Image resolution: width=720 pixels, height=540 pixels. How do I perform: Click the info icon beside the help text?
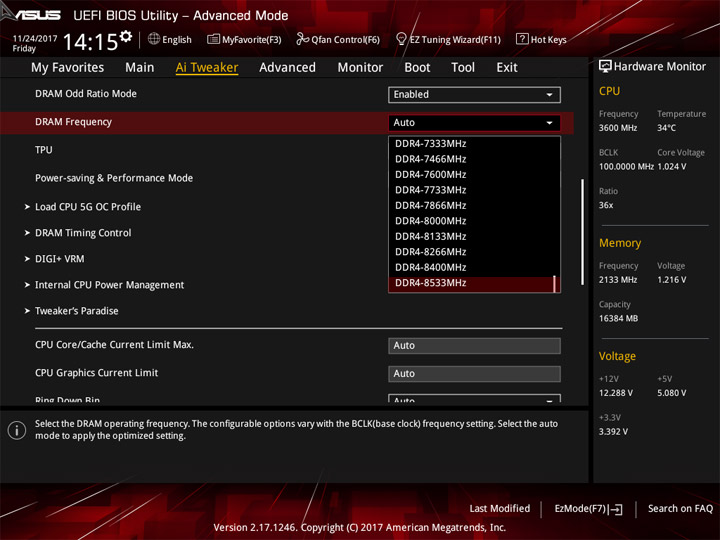[17, 430]
